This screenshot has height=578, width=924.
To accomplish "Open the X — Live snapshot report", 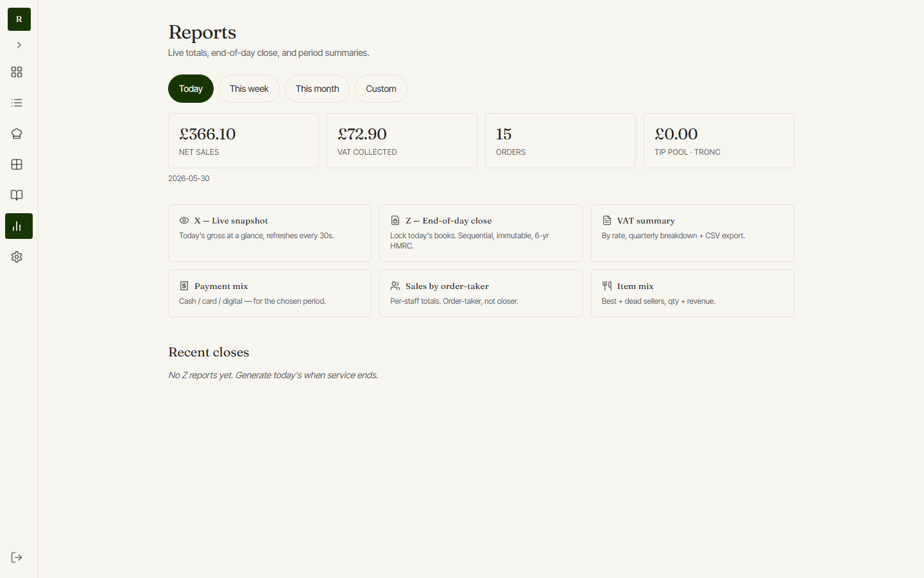I will click(269, 233).
